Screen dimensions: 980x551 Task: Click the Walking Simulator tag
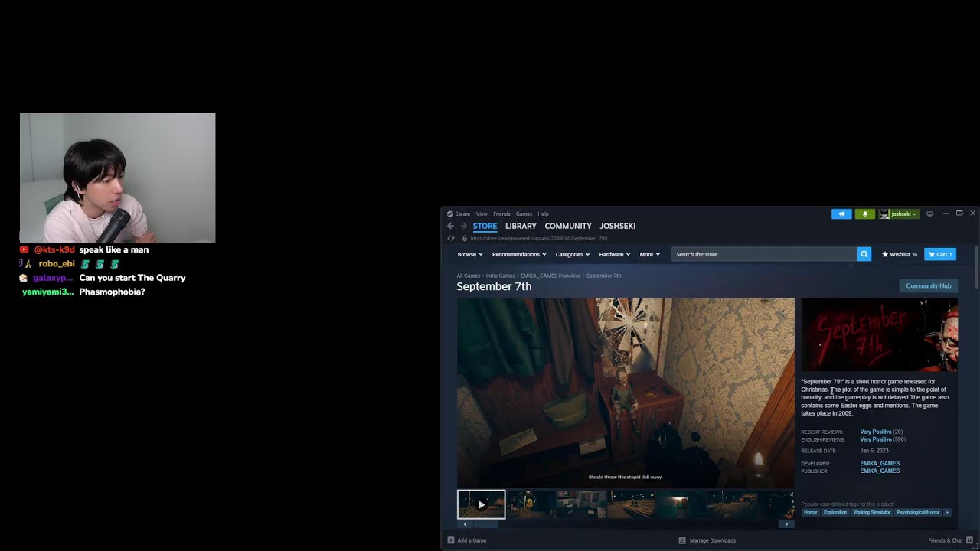(x=872, y=512)
